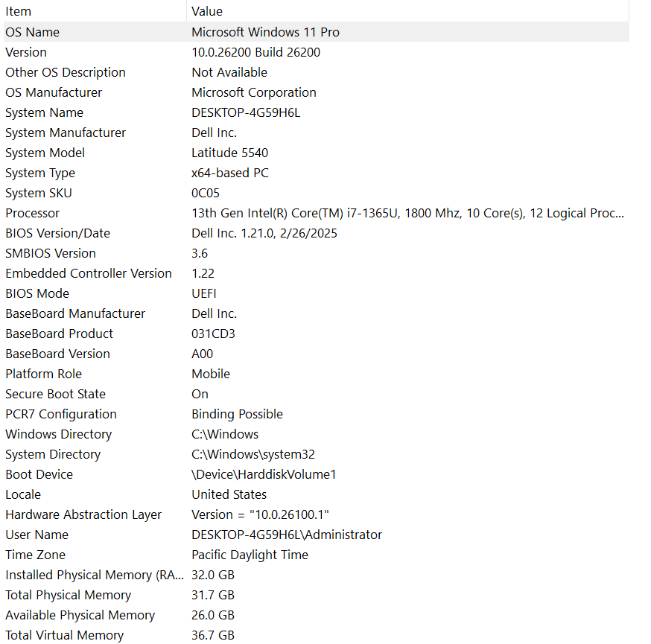Select the System Name row
The height and width of the screenshot is (644, 651).
click(317, 112)
